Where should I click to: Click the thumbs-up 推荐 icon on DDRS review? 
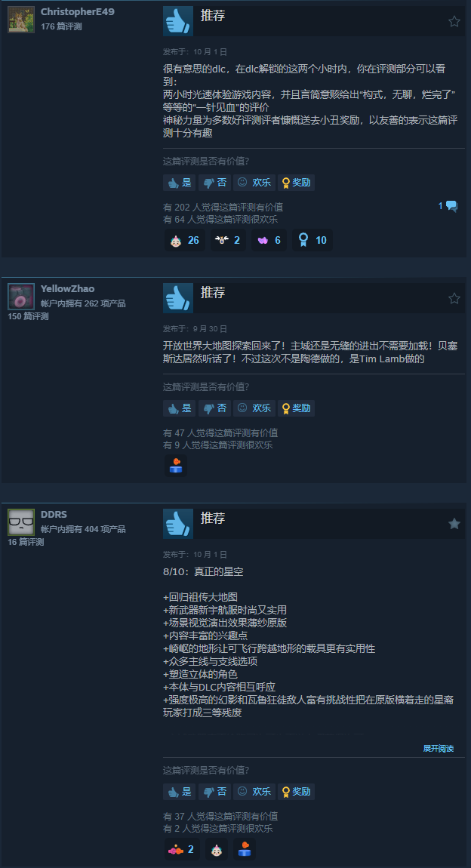point(178,524)
